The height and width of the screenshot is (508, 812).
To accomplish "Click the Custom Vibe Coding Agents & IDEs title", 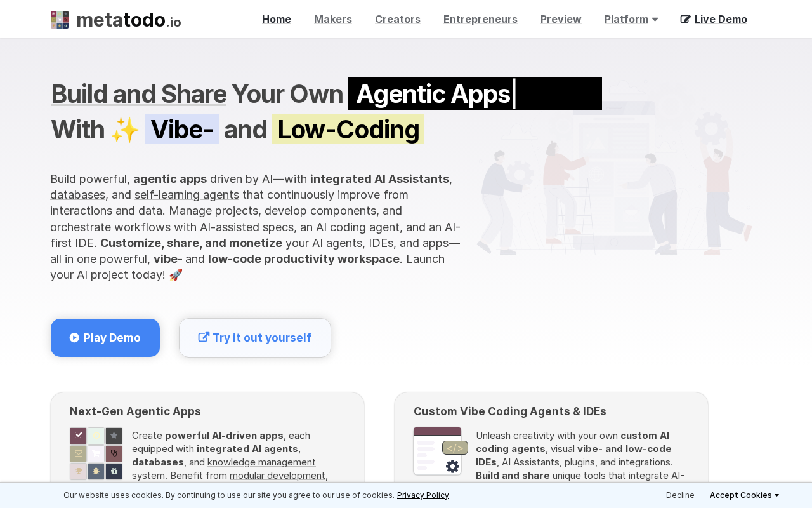I will click(510, 411).
